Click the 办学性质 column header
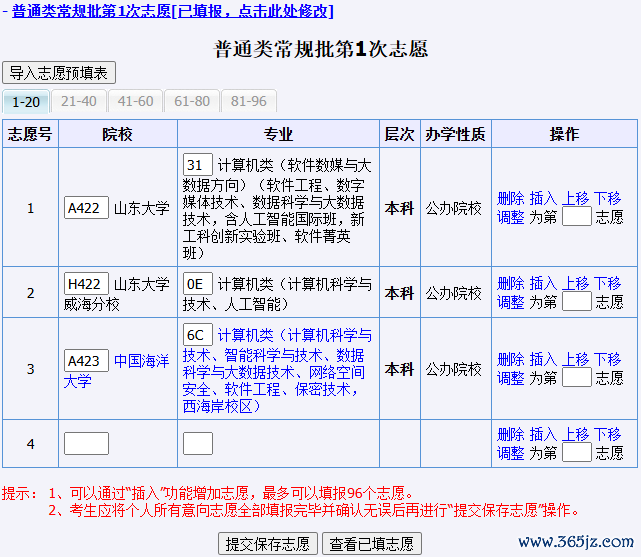Viewport: 641px width, 557px height. click(x=455, y=134)
